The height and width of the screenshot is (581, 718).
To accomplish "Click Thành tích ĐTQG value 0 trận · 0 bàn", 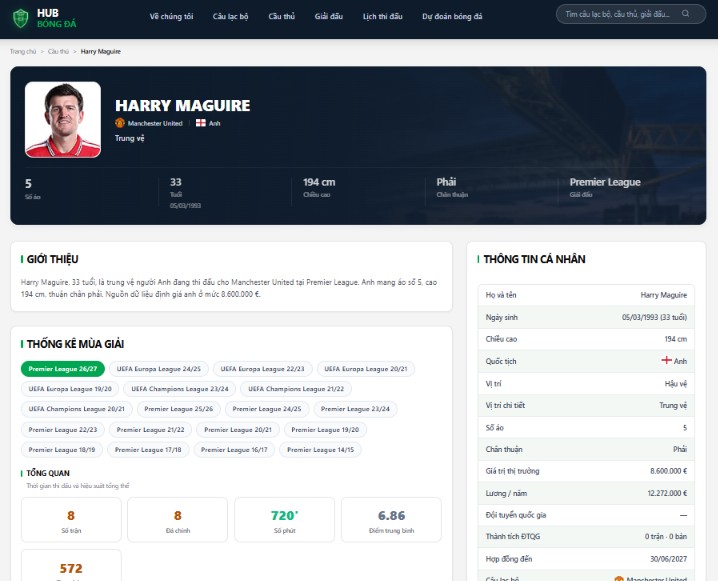I will (x=666, y=536).
